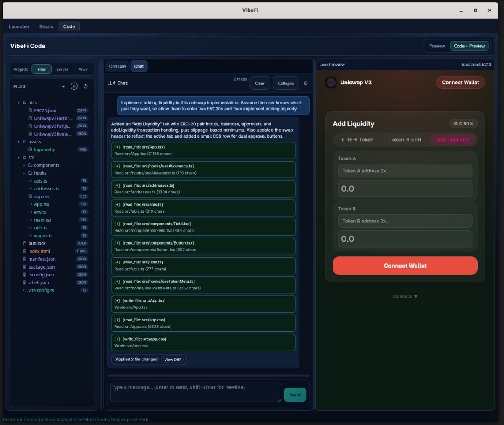Click the code icon beside App.tsx
504x425 pixels.
click(x=30, y=204)
